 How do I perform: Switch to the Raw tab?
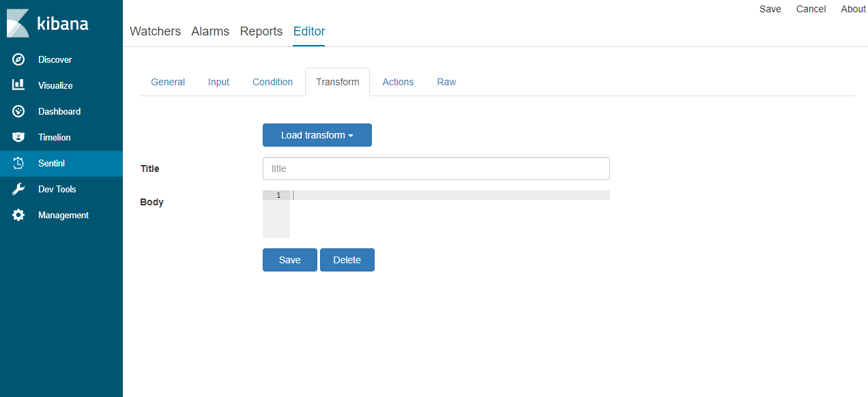coord(446,82)
